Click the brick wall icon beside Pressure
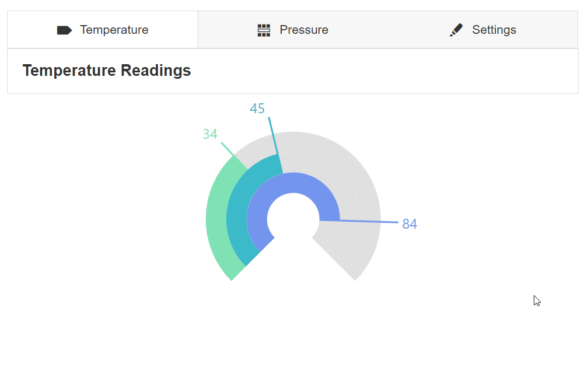The width and height of the screenshot is (588, 388). point(264,30)
